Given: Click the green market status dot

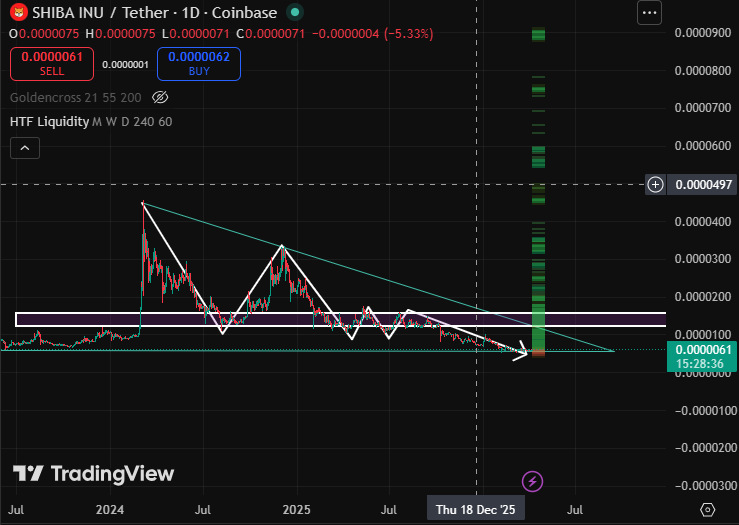Looking at the screenshot, I should coord(295,12).
